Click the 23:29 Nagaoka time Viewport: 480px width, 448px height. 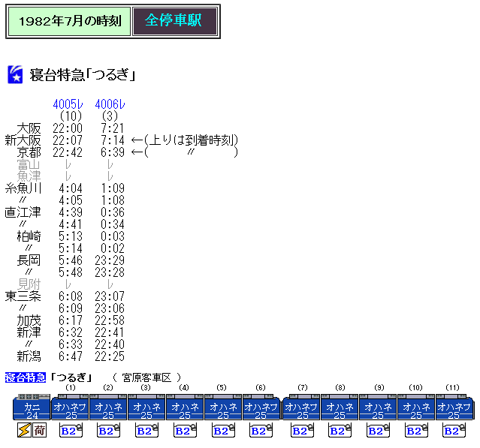click(110, 260)
